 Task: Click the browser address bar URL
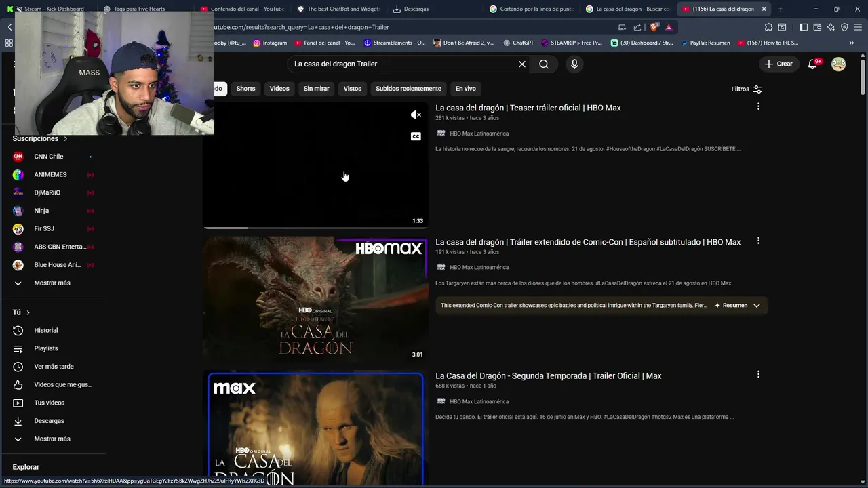coord(407,27)
